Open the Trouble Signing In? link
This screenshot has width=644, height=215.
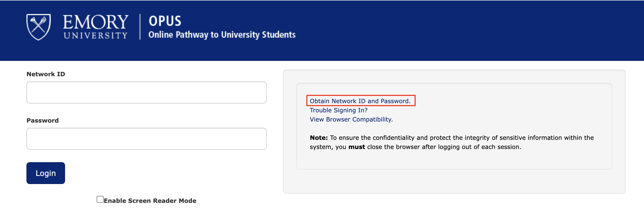click(338, 110)
